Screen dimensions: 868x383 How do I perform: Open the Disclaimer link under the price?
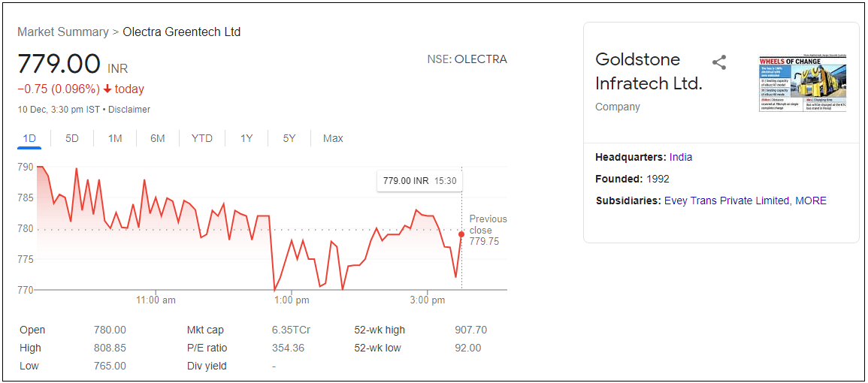(129, 110)
